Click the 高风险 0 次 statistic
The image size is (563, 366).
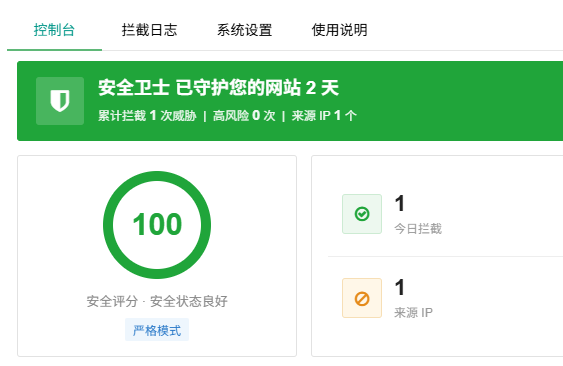coord(244,116)
